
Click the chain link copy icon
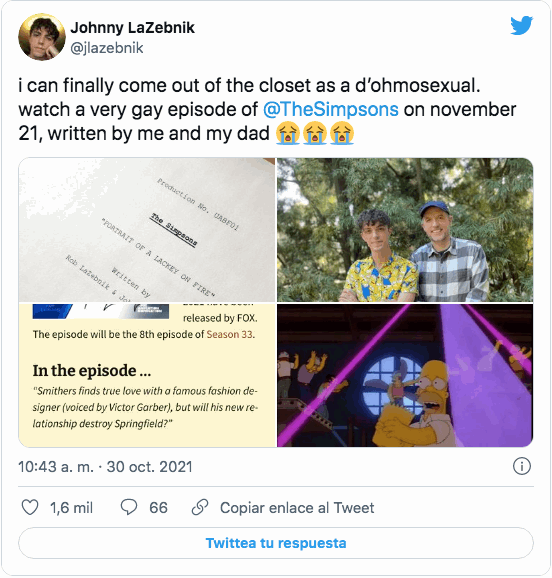(x=200, y=508)
